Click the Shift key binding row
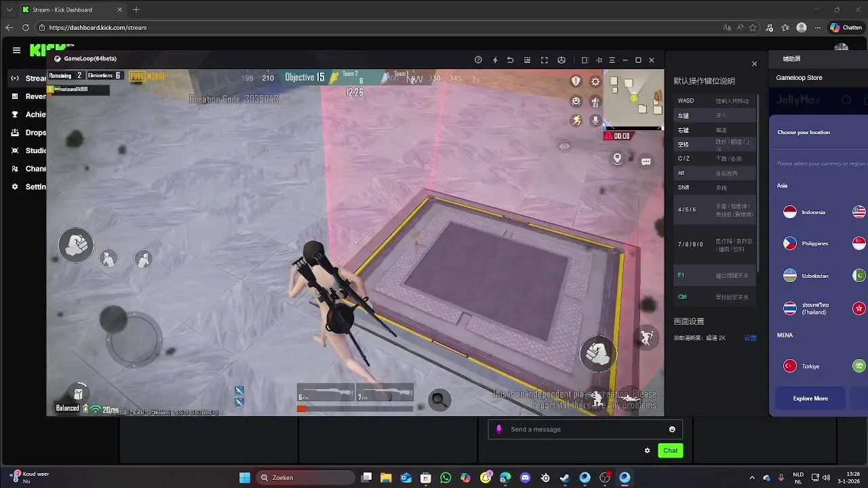Image resolution: width=868 pixels, height=488 pixels. point(715,188)
